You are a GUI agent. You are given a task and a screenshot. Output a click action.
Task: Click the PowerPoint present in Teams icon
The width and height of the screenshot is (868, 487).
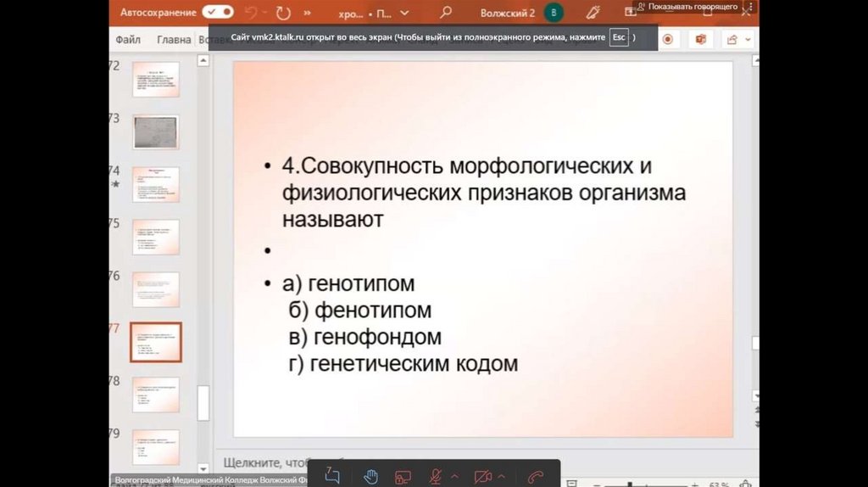coord(701,39)
